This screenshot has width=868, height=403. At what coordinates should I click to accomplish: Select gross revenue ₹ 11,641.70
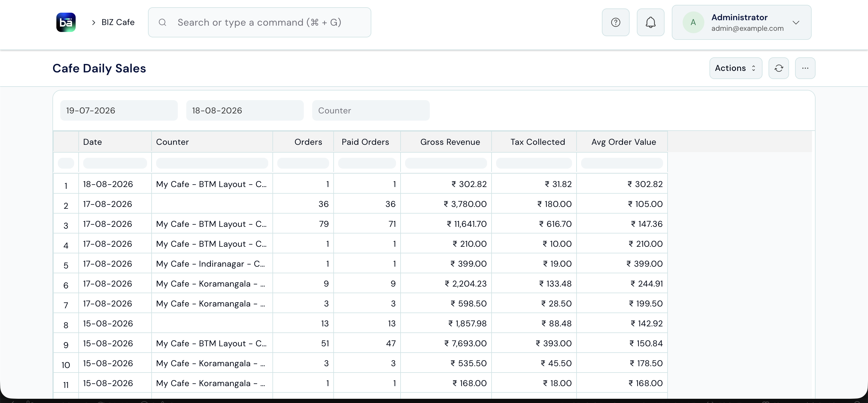click(x=446, y=224)
